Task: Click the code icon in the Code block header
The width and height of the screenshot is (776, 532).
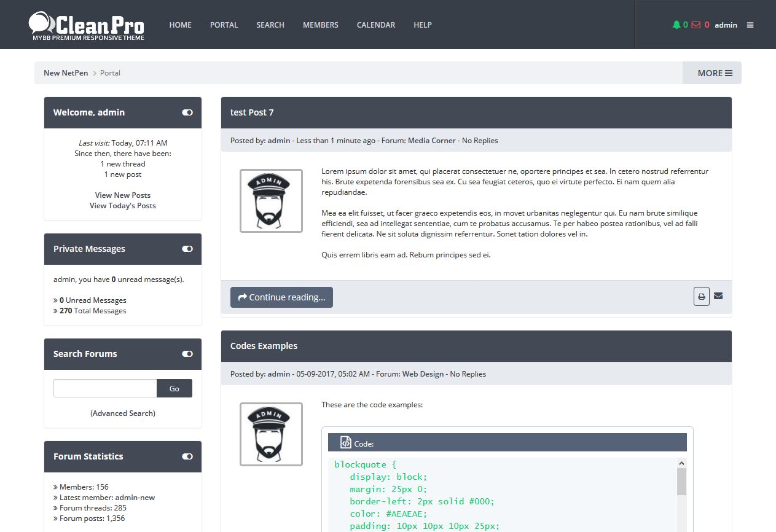Action: 346,442
